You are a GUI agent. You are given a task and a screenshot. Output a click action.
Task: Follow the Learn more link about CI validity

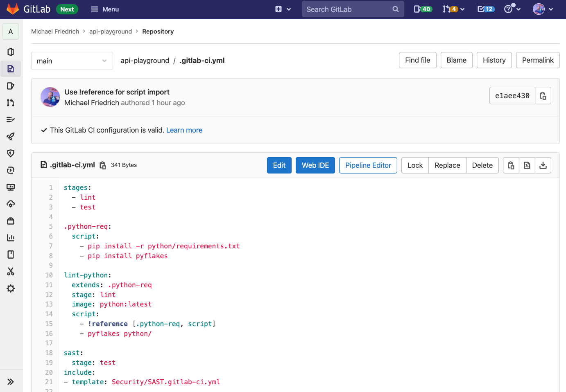pos(184,130)
